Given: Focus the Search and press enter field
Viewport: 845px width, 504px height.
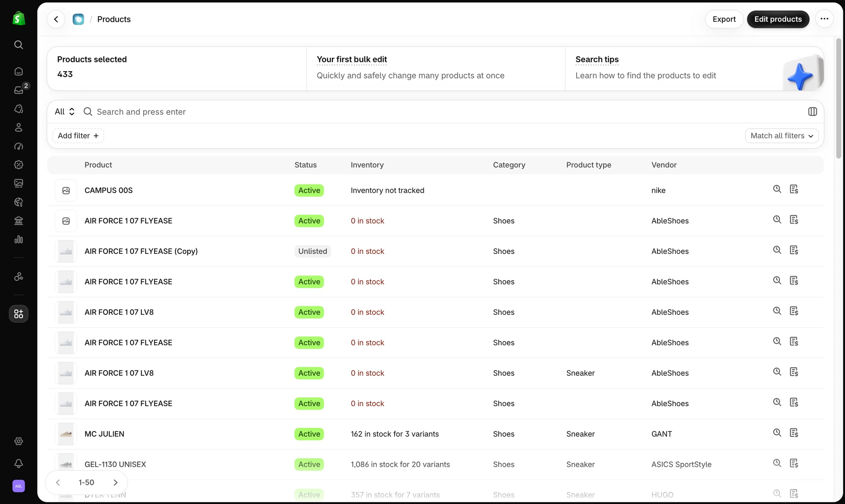Looking at the screenshot, I should click(441, 112).
